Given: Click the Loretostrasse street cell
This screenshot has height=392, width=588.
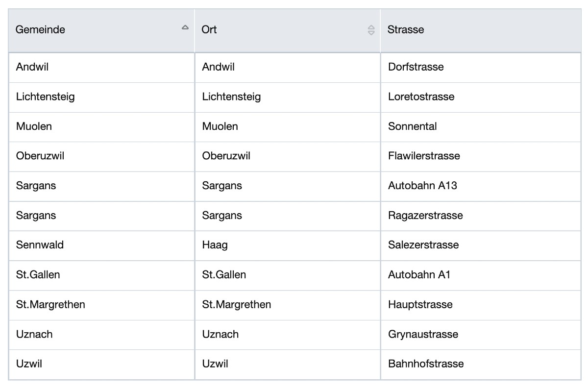Looking at the screenshot, I should click(x=421, y=97).
